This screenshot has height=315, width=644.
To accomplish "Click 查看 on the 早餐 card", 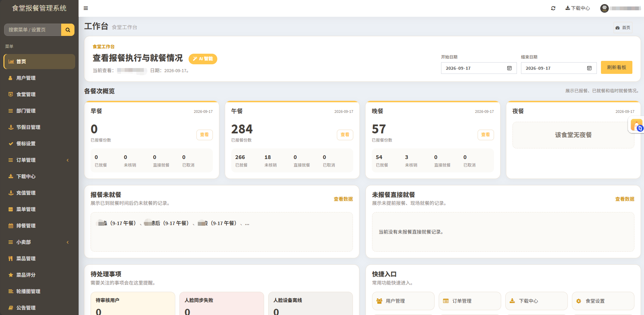I will [204, 135].
